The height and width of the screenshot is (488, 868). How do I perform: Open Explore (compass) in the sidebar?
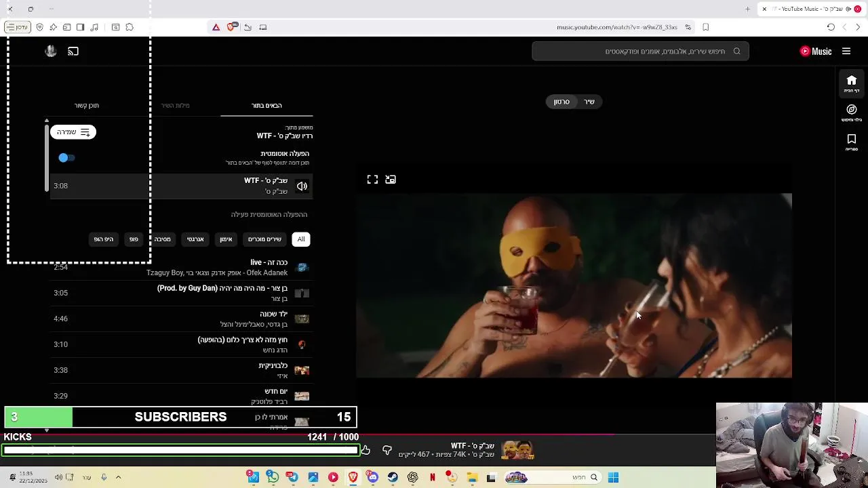coord(852,113)
